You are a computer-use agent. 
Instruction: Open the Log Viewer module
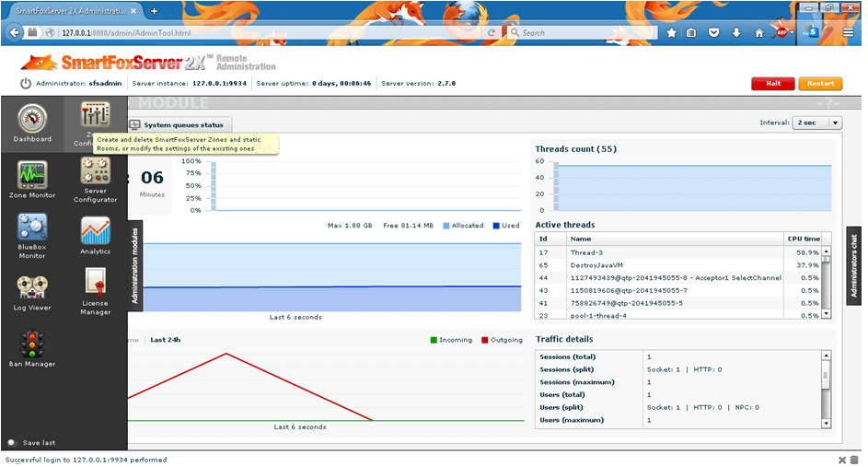point(32,294)
